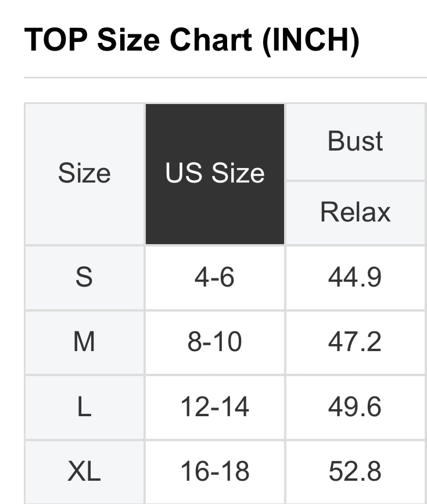Click the 16-18 US size cell
Image resolution: width=427 pixels, height=504 pixels.
click(215, 472)
